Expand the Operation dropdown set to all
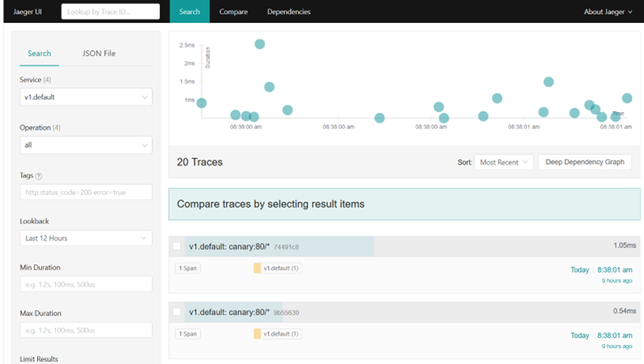This screenshot has height=364, width=644. tap(86, 145)
